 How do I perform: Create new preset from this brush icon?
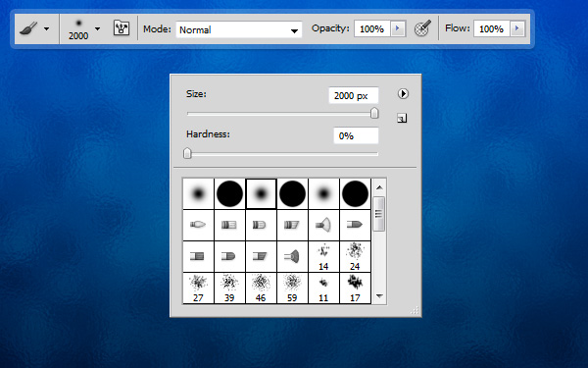point(402,119)
